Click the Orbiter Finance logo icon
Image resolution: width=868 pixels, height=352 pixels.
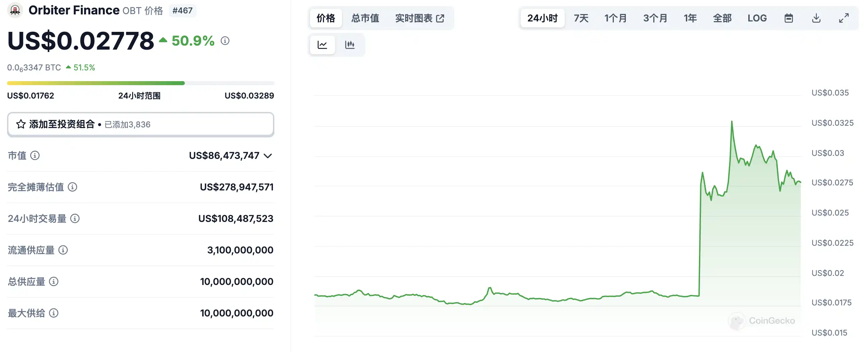15,10
